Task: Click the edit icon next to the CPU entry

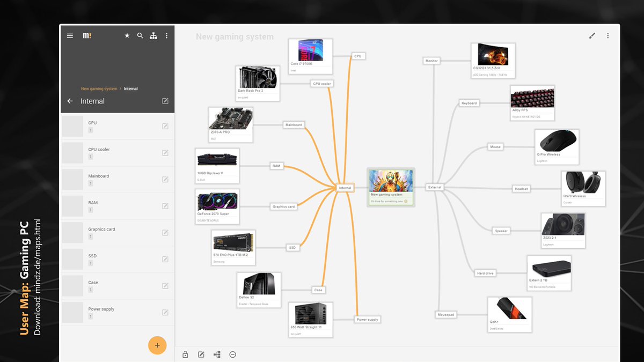Action: 165,125
